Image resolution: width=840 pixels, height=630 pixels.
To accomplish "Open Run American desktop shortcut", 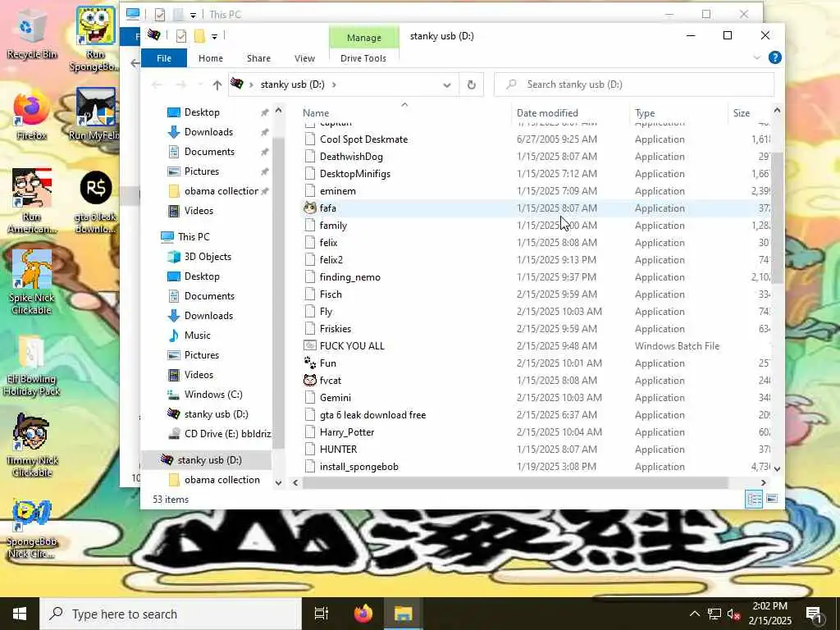I will 32,202.
